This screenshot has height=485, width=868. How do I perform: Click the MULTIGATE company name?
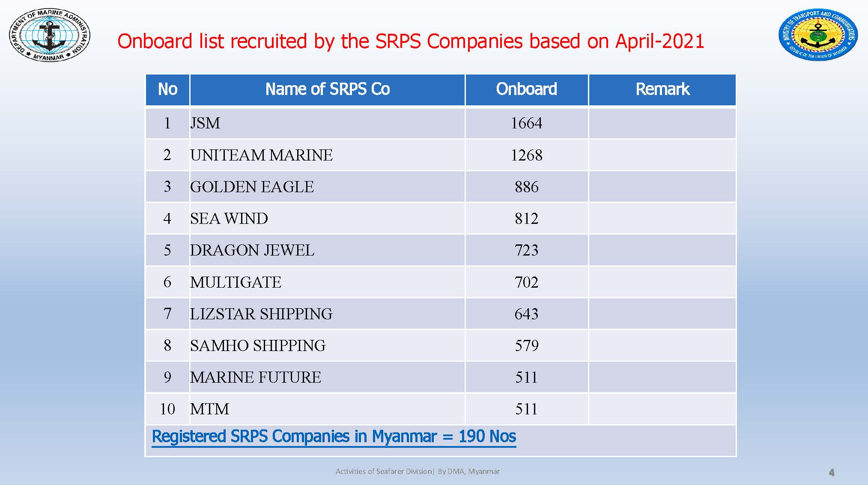pos(236,282)
